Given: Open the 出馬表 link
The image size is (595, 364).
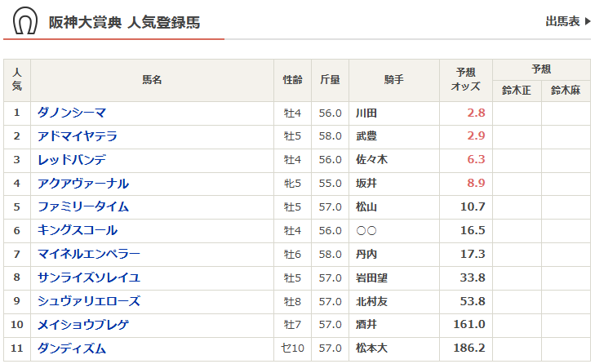Looking at the screenshot, I should [567, 22].
